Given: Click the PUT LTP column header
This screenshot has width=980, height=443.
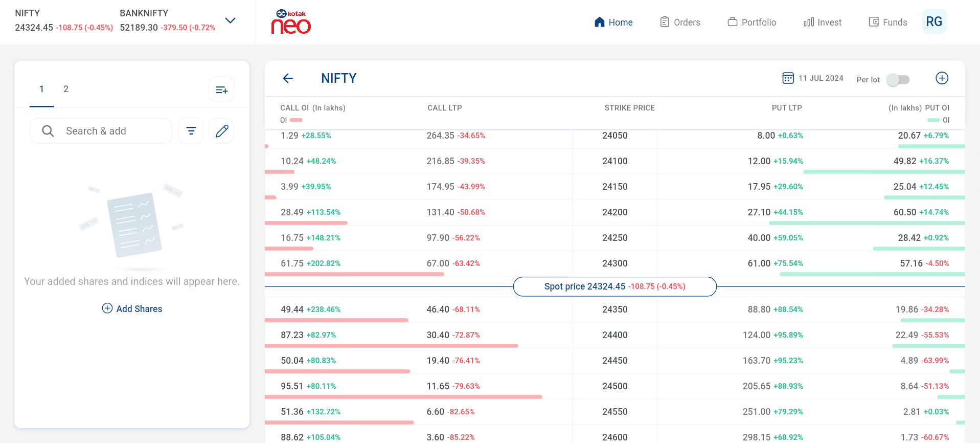Looking at the screenshot, I should tap(786, 108).
